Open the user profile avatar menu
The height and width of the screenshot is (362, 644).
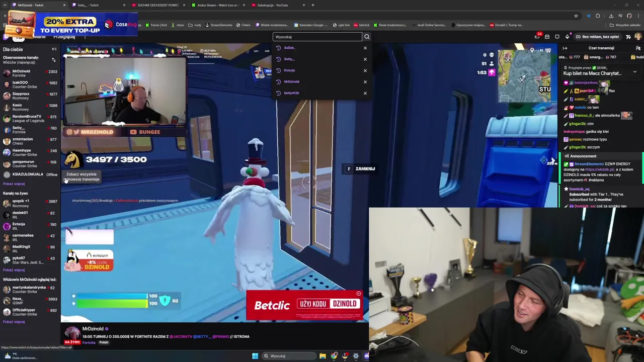point(638,37)
